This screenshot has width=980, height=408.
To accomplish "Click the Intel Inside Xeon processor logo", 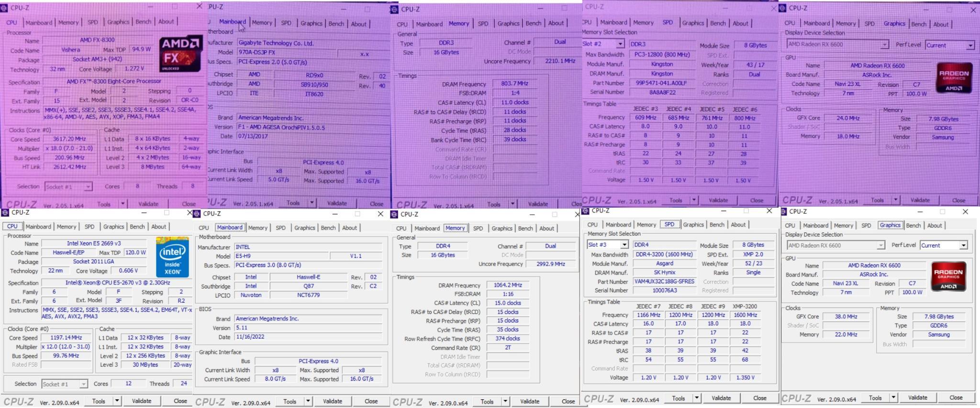I will coord(172,257).
